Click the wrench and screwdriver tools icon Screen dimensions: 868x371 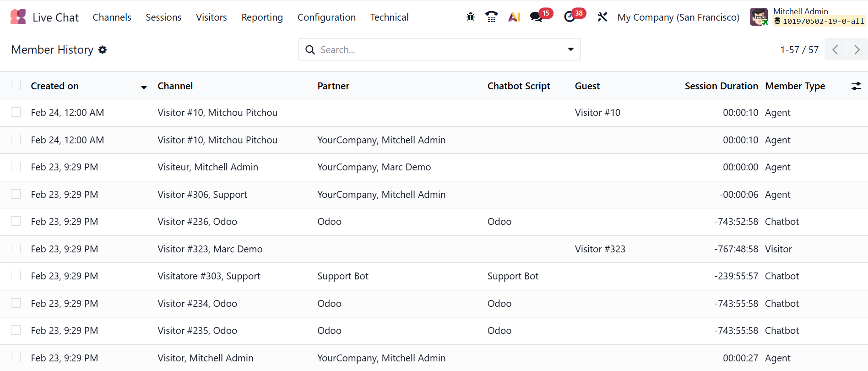pos(602,17)
